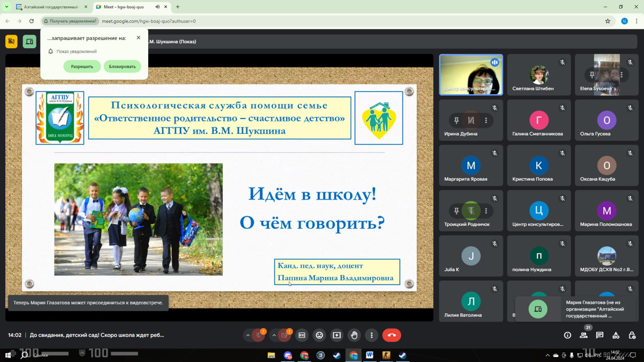The width and height of the screenshot is (644, 362).
Task: Turn on closed captions (CC)
Action: (x=302, y=335)
